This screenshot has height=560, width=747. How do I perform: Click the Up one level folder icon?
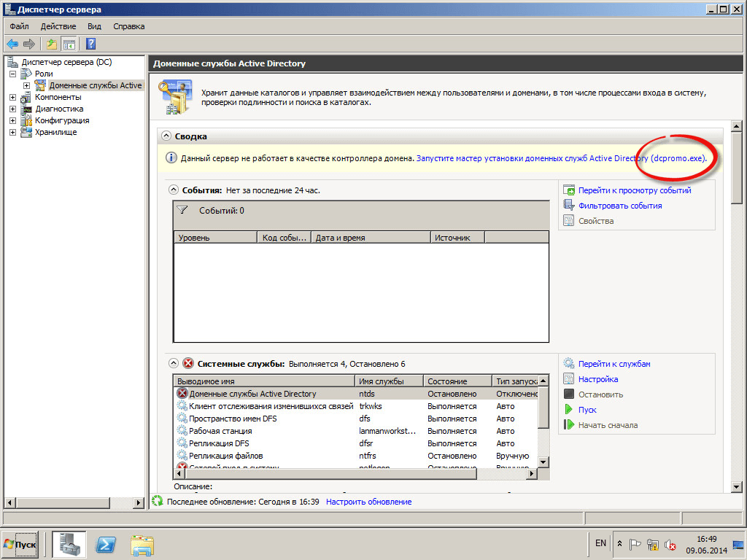pos(52,44)
